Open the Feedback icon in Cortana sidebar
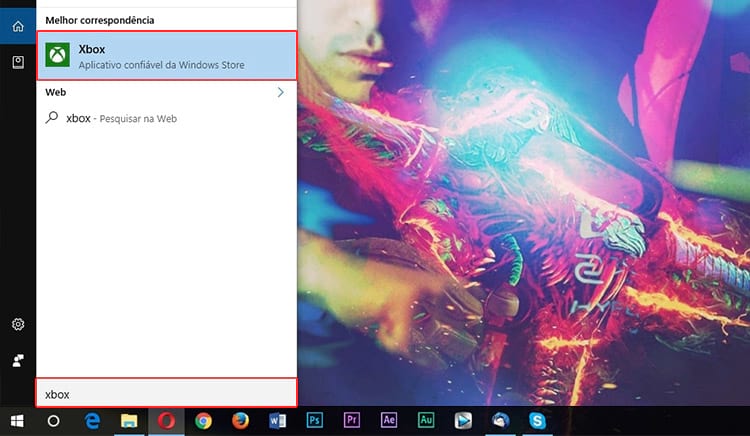This screenshot has width=750, height=436. click(x=18, y=360)
